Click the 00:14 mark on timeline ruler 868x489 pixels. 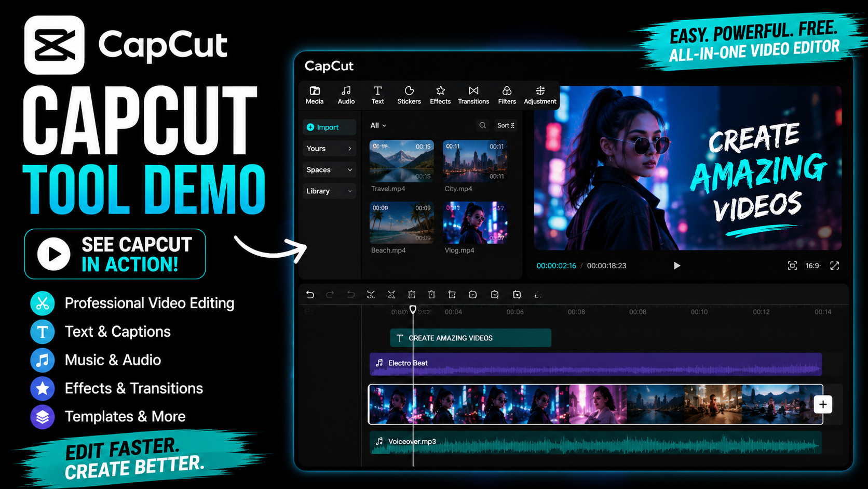pos(823,312)
